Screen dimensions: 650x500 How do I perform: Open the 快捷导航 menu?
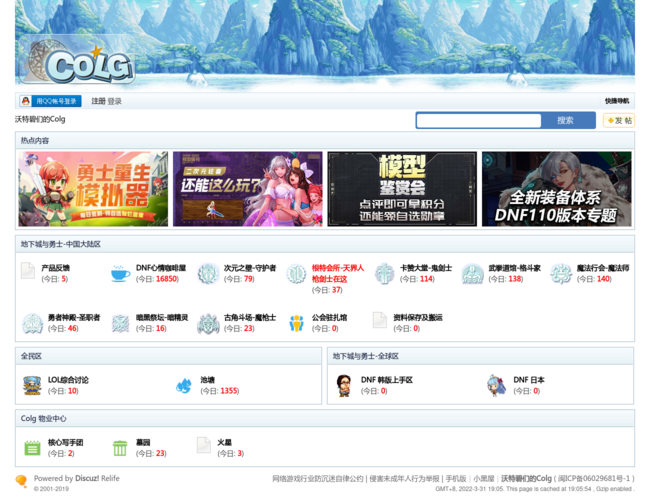617,101
